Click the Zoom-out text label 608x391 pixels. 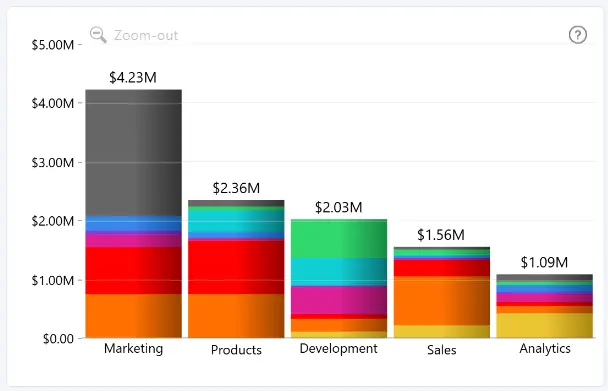point(146,36)
